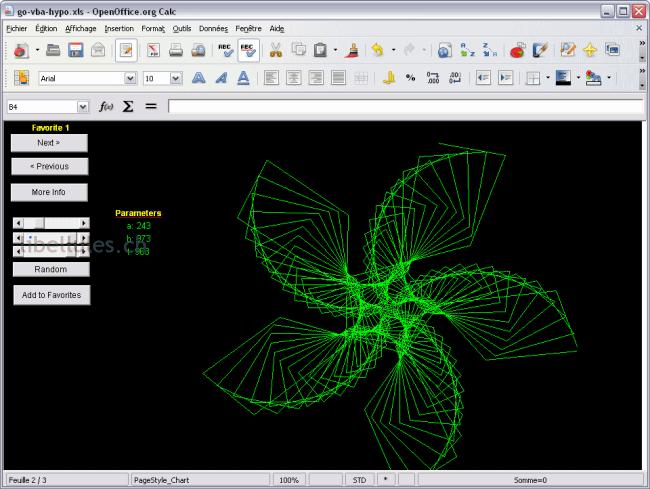Click the Add to Favorites button
This screenshot has width=650, height=489.
pos(51,295)
